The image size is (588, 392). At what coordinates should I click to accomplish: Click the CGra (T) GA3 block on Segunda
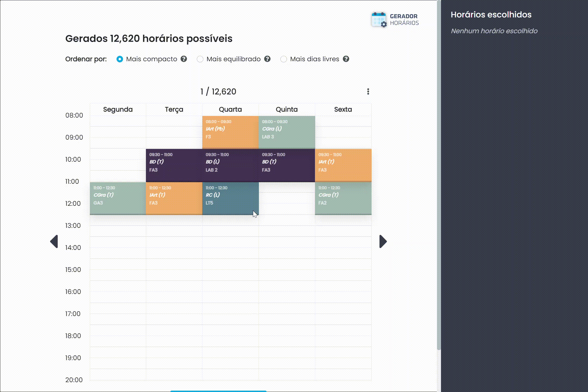coord(118,198)
